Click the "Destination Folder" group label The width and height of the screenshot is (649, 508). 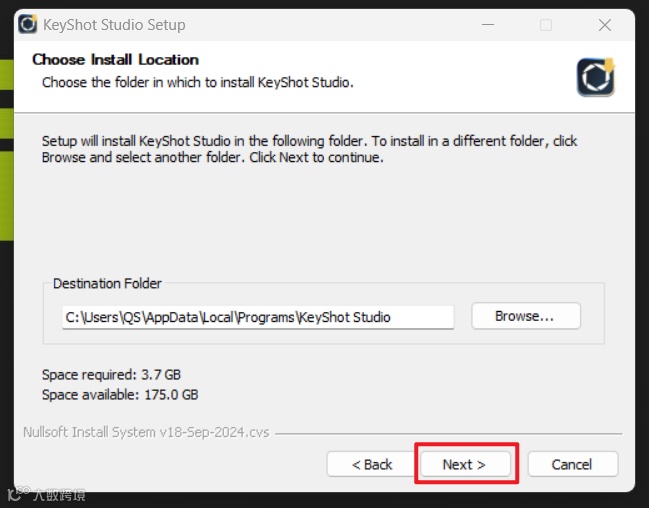(107, 284)
